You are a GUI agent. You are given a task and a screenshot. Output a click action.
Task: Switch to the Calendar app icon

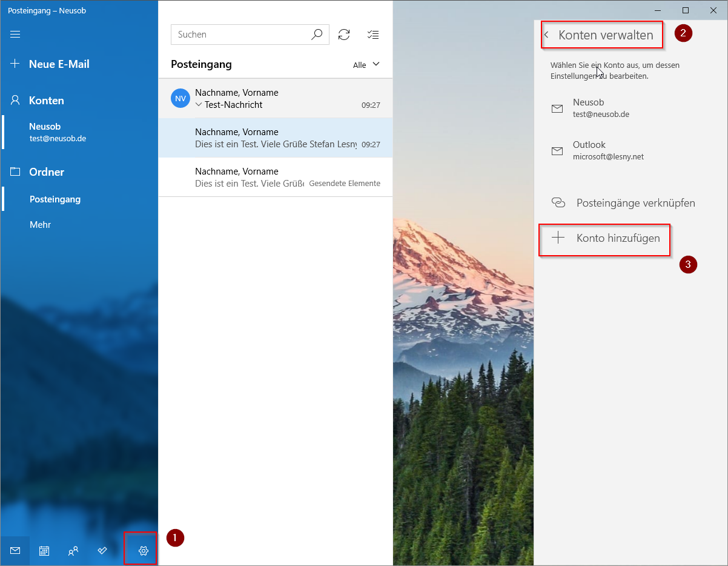[44, 551]
